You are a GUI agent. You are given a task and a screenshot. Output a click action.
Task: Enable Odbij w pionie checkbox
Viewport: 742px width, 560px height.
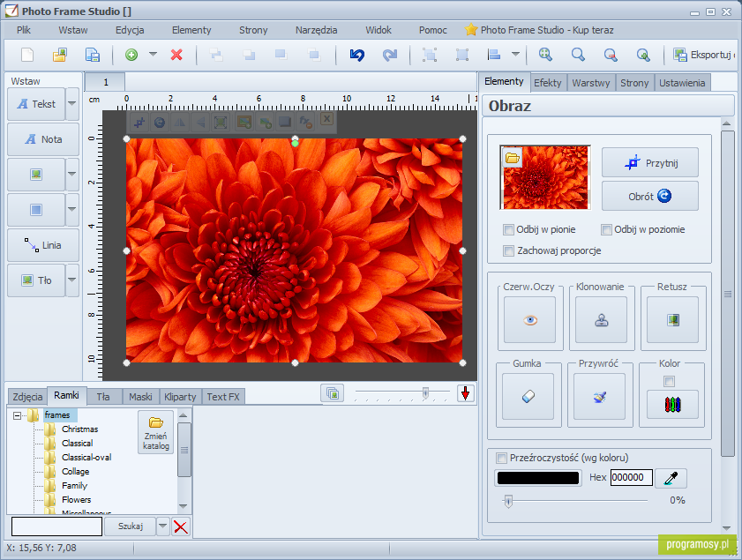pos(509,229)
